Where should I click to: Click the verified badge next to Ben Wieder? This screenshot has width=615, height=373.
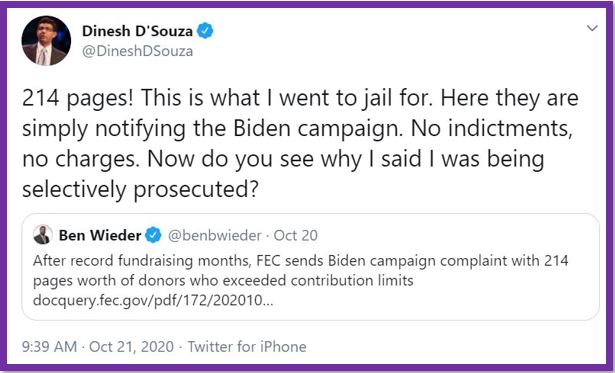click(x=153, y=235)
